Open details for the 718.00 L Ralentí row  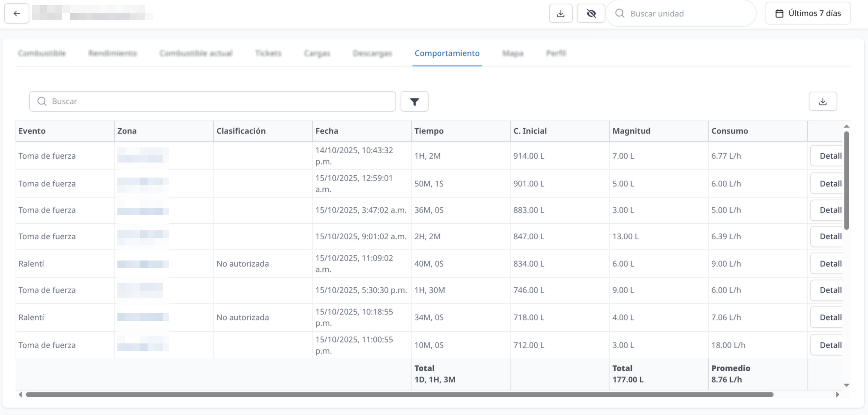click(827, 317)
